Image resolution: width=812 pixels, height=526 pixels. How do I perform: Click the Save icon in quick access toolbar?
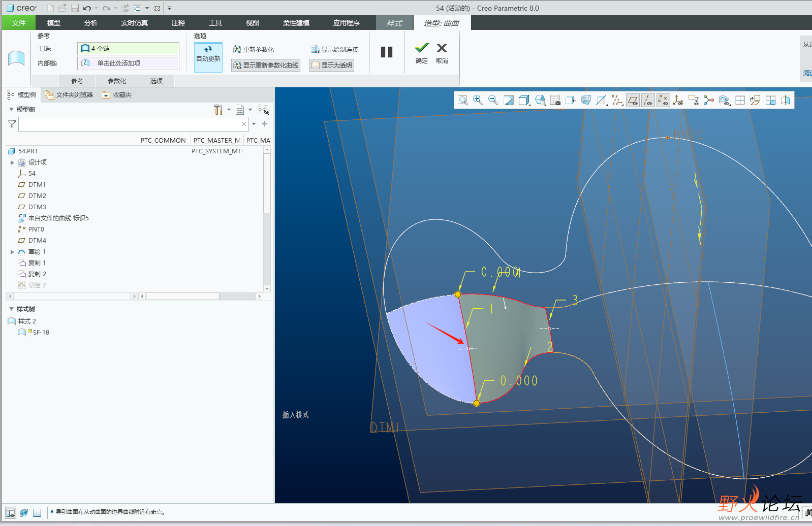coord(75,8)
